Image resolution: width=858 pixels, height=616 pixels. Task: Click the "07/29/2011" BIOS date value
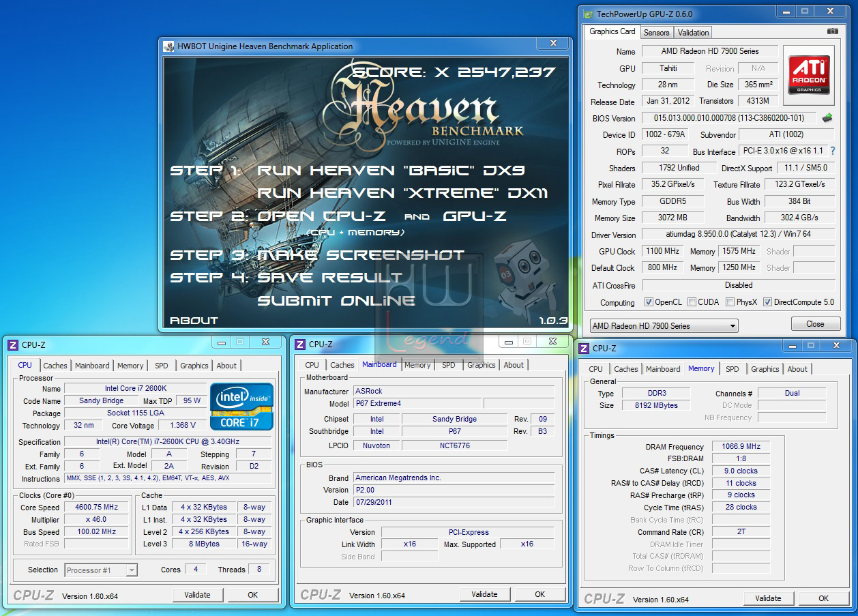point(454,503)
